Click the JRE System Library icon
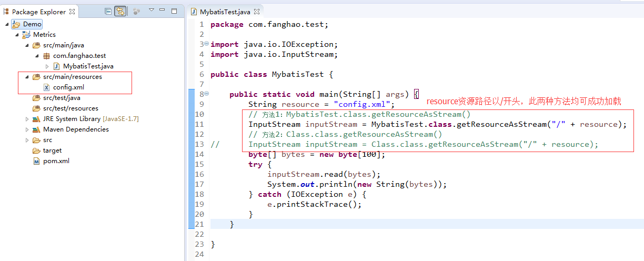The width and height of the screenshot is (644, 261). (36, 119)
